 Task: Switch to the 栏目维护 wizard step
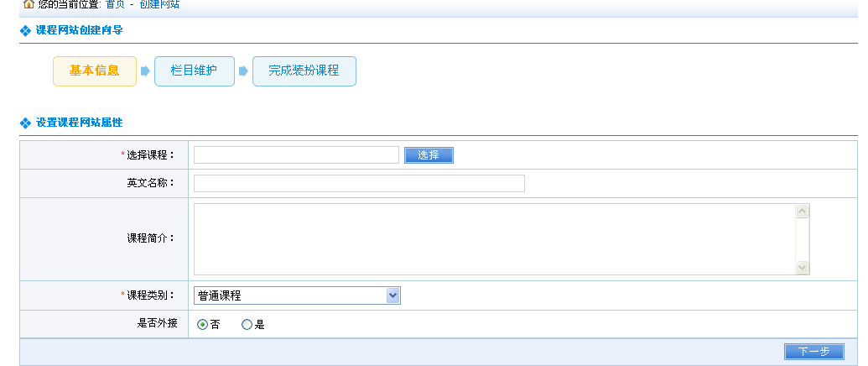click(x=194, y=71)
